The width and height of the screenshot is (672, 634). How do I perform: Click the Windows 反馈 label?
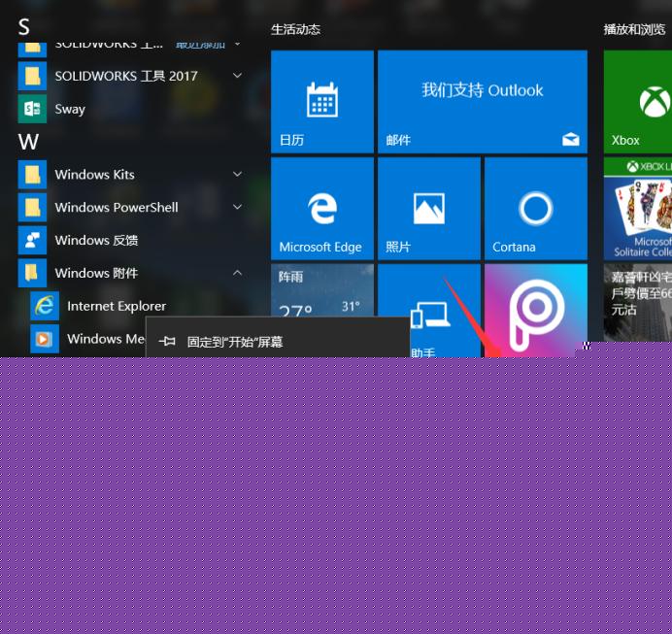pos(96,241)
